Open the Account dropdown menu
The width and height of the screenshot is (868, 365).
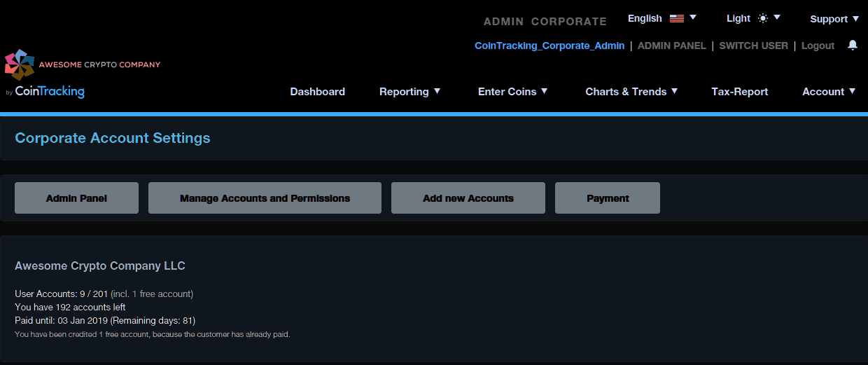(829, 92)
